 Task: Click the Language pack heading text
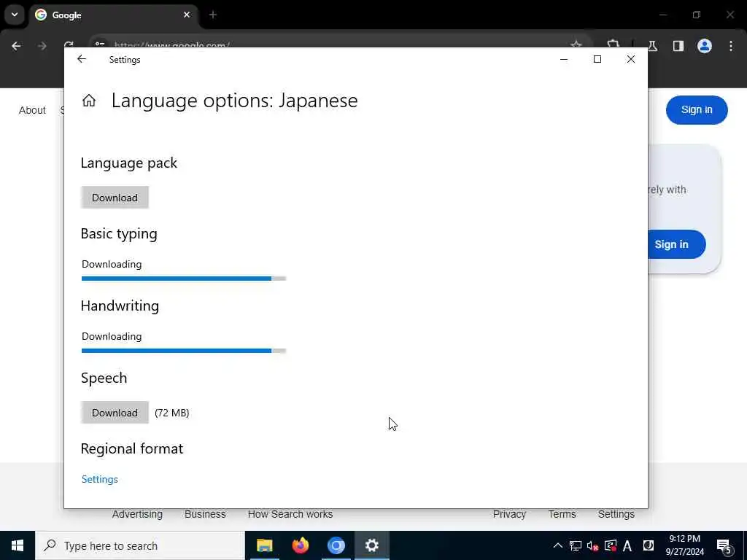tap(128, 163)
